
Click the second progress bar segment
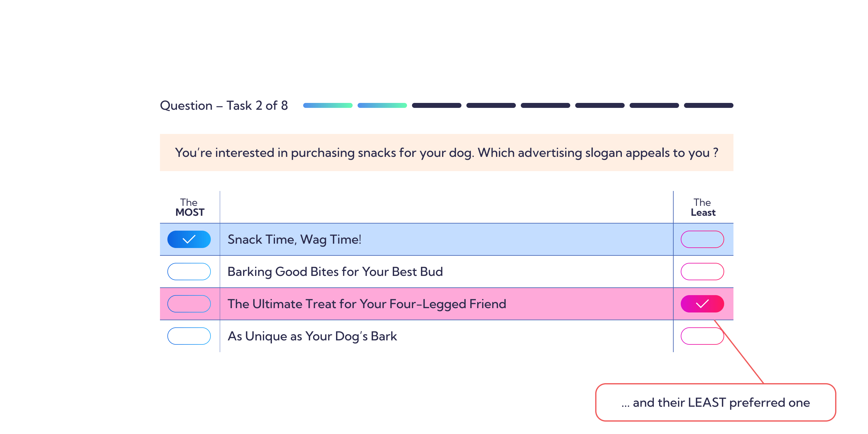click(382, 105)
